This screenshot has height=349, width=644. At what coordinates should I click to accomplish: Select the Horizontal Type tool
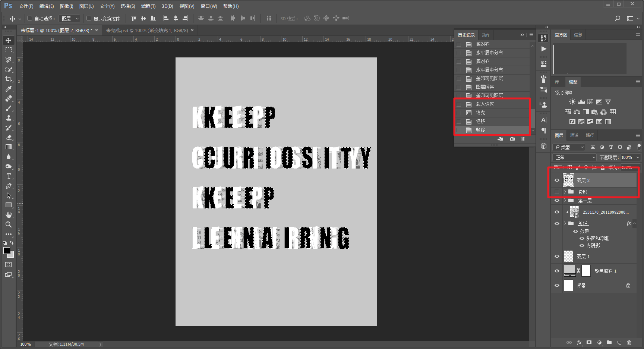click(x=9, y=176)
